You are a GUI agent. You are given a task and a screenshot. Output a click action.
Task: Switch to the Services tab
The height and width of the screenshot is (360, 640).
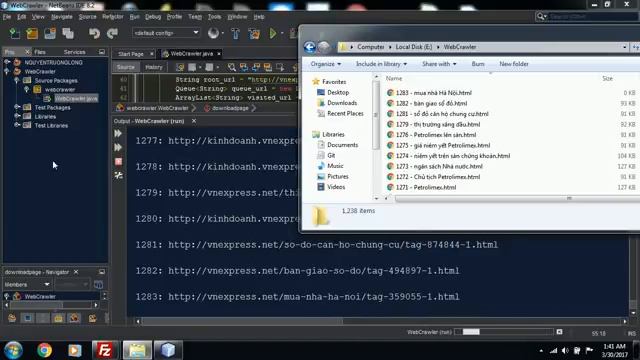coord(74,52)
